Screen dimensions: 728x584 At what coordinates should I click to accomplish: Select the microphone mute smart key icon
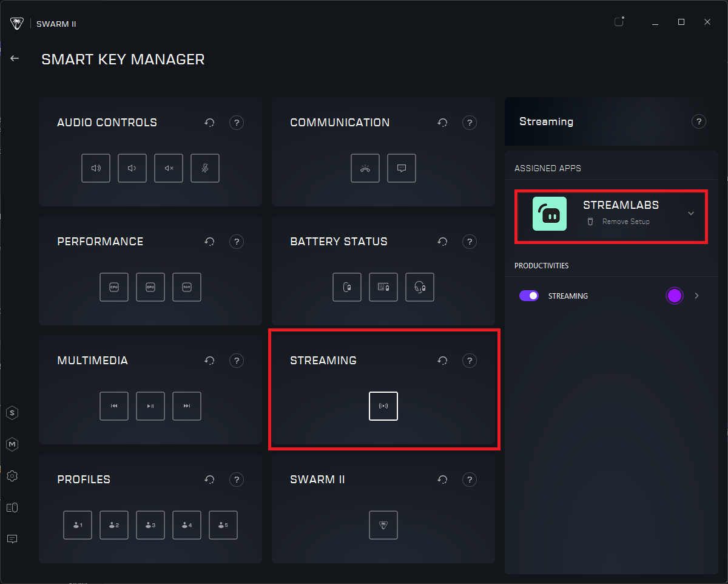pyautogui.click(x=205, y=168)
